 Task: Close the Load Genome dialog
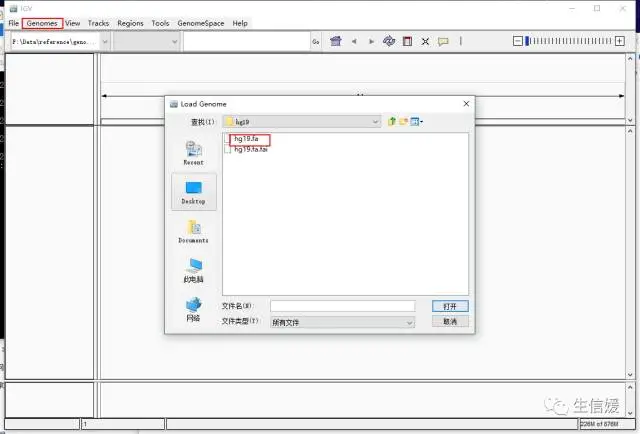click(466, 104)
